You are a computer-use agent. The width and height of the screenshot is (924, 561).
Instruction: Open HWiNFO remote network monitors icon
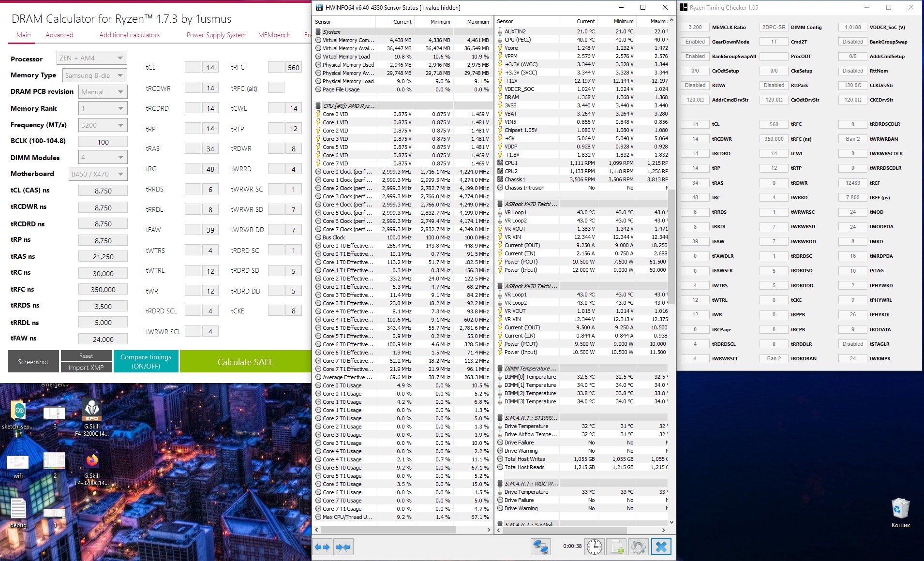pyautogui.click(x=540, y=547)
